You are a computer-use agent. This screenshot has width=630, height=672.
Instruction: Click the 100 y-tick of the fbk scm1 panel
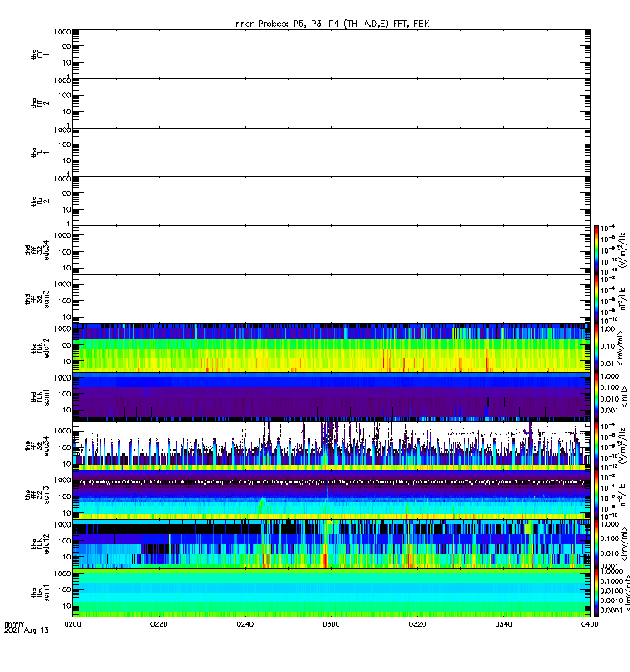point(65,590)
